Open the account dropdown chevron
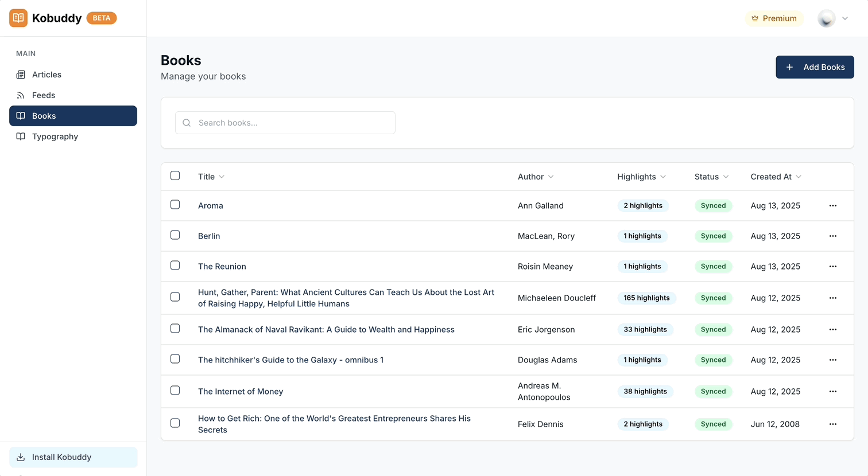The width and height of the screenshot is (868, 476). 845,18
